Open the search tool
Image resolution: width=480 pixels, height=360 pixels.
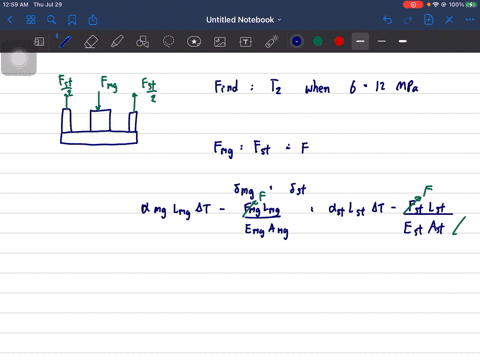point(51,20)
